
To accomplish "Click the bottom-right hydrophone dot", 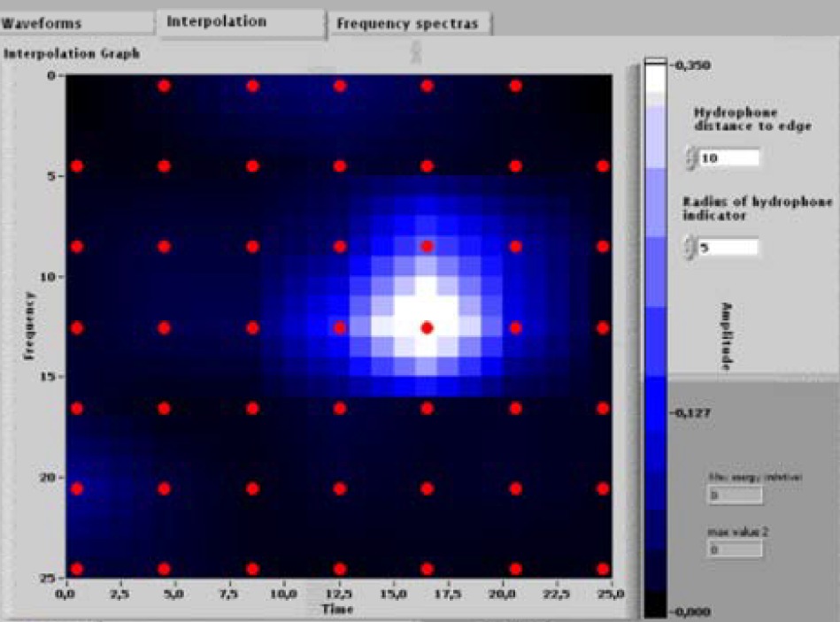I will click(x=603, y=569).
